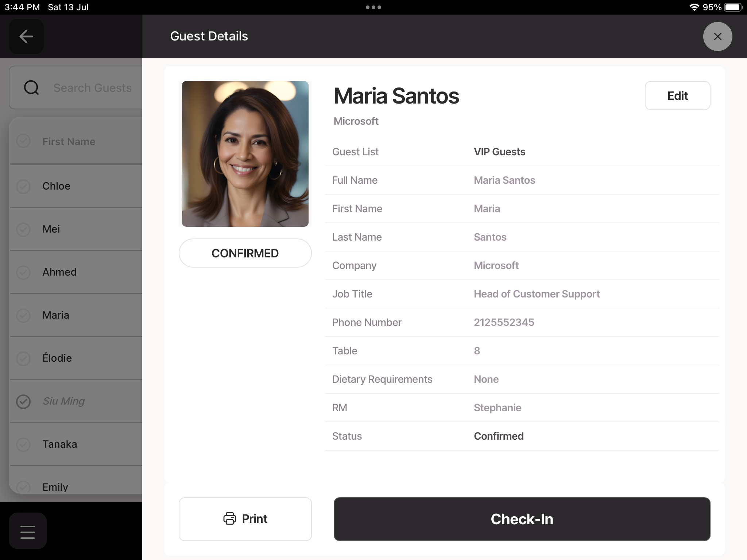The height and width of the screenshot is (560, 747).
Task: Open Maria Santos profile photo
Action: [x=245, y=153]
